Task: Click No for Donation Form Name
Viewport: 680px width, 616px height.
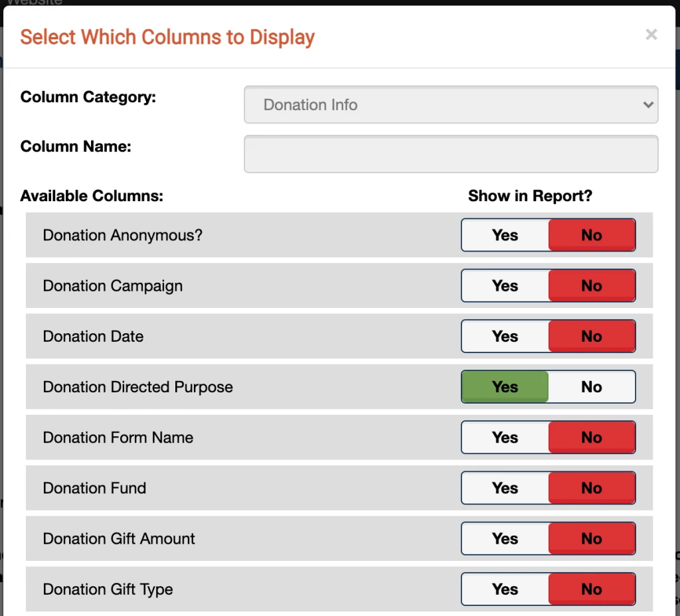Action: [591, 437]
